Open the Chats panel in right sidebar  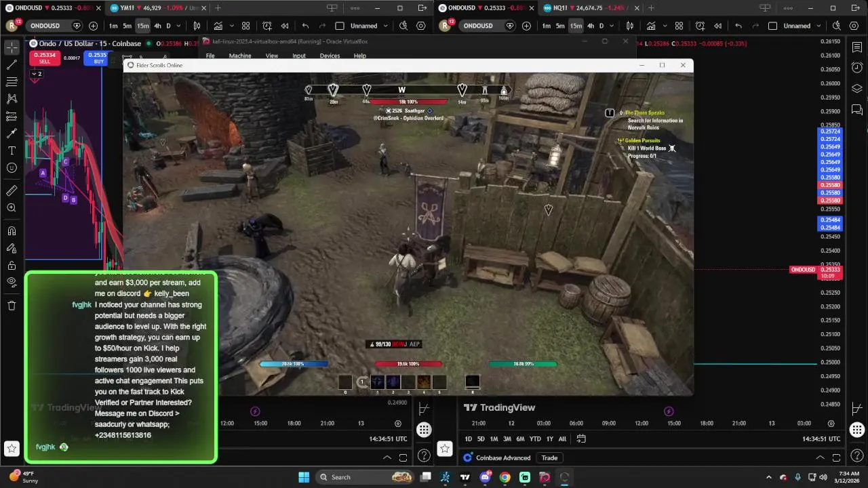point(857,110)
